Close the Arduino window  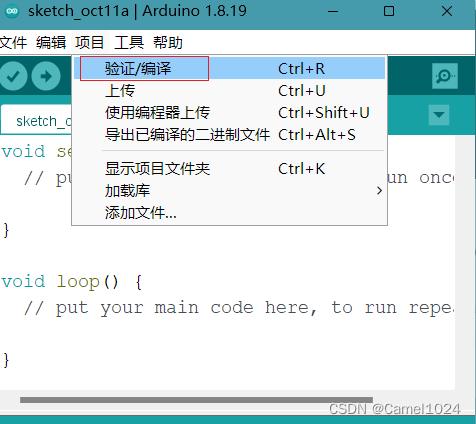click(x=447, y=11)
